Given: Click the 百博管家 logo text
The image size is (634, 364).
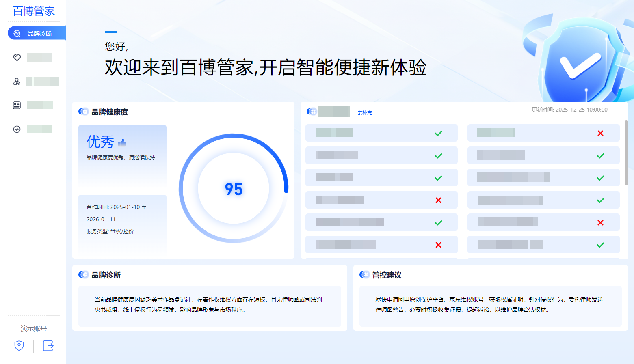Looking at the screenshot, I should point(34,11).
